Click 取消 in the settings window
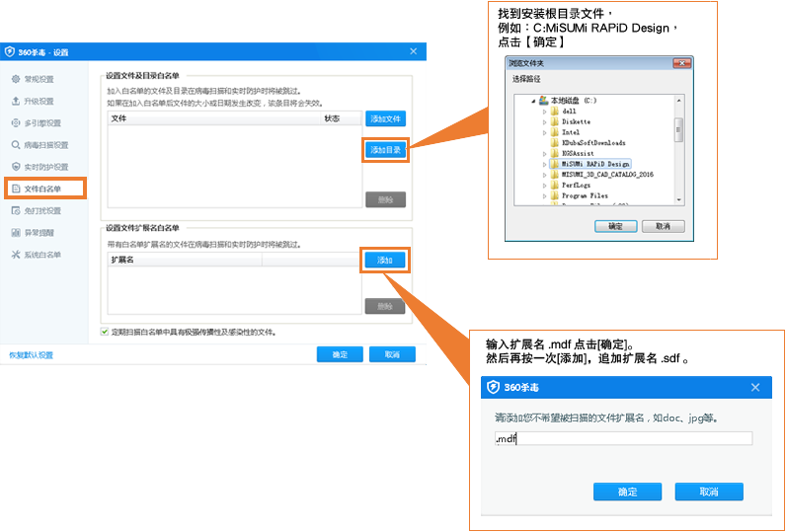Viewport: 786px width, 532px height. [392, 354]
